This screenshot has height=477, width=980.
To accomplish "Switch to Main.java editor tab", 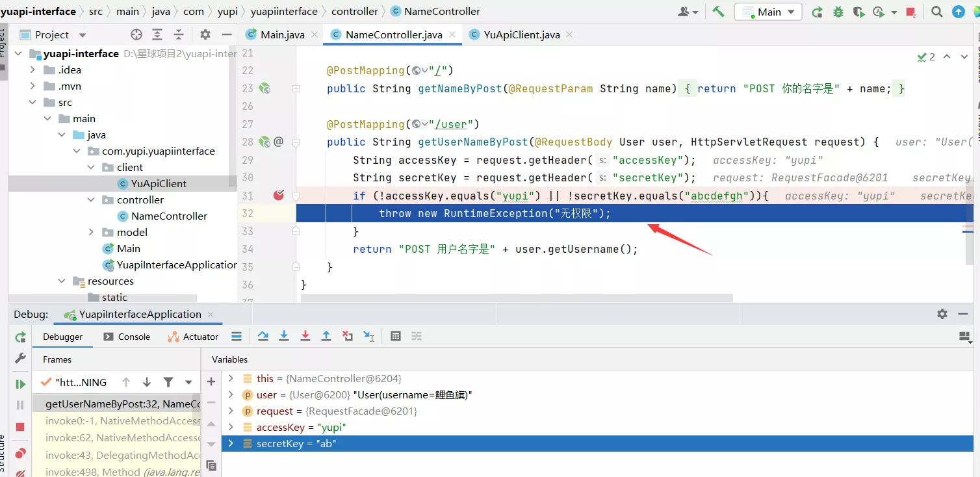I will click(x=282, y=35).
